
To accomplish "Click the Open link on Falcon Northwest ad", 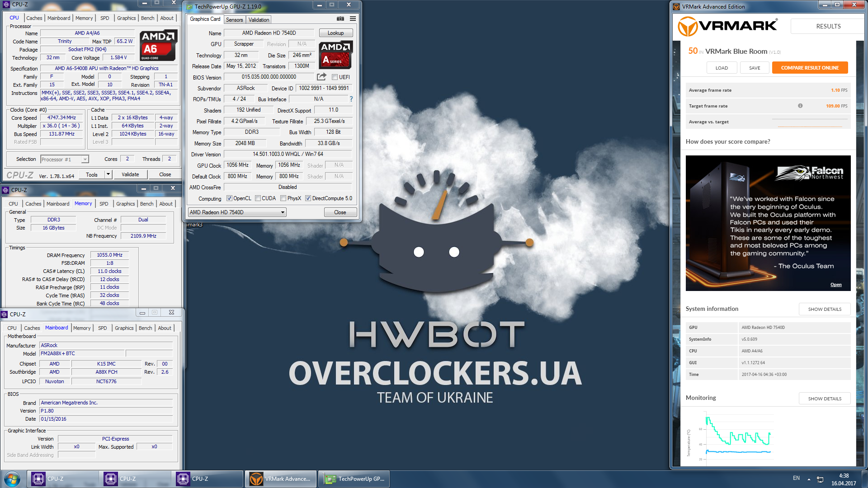I will (x=836, y=285).
